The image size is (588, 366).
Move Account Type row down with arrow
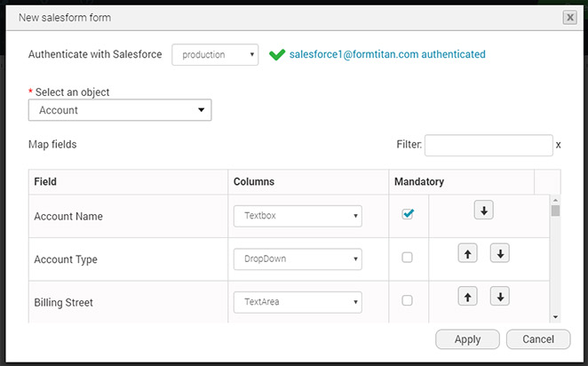(500, 253)
